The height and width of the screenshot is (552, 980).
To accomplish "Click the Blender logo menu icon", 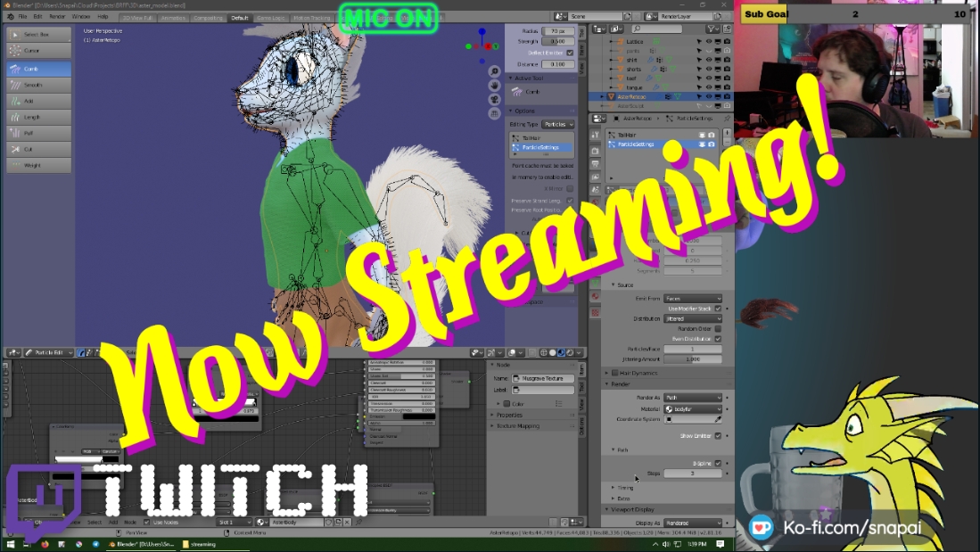I will click(10, 17).
